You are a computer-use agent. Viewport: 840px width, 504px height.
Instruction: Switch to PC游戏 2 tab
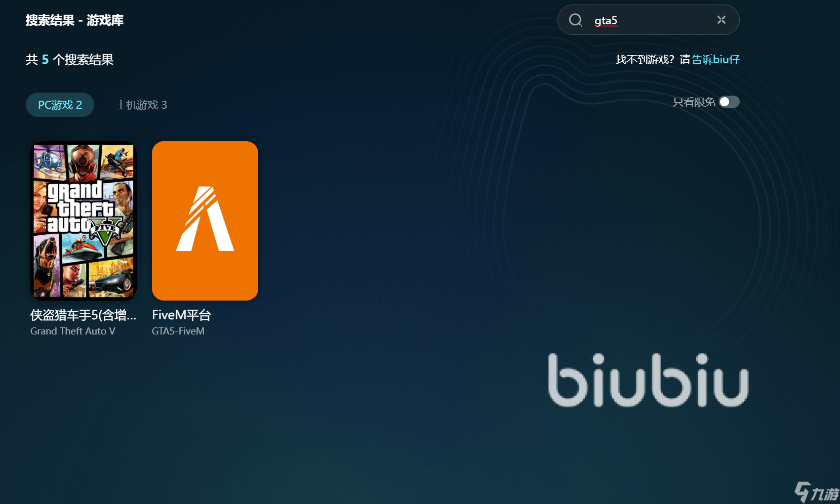click(x=60, y=105)
